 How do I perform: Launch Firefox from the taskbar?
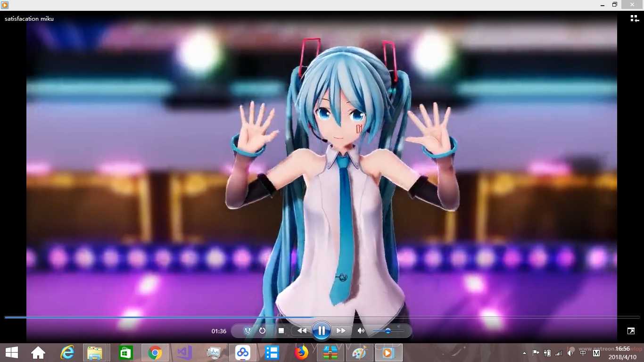coord(301,353)
